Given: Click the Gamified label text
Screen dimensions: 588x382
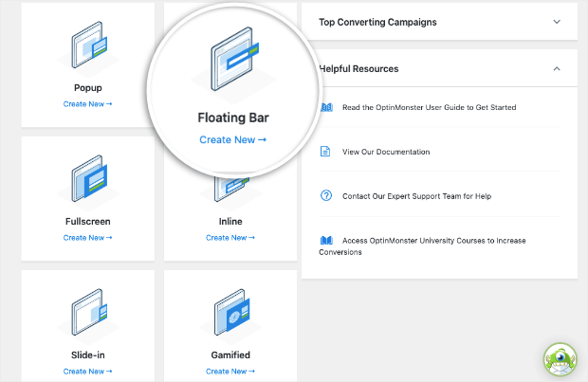Looking at the screenshot, I should click(230, 355).
